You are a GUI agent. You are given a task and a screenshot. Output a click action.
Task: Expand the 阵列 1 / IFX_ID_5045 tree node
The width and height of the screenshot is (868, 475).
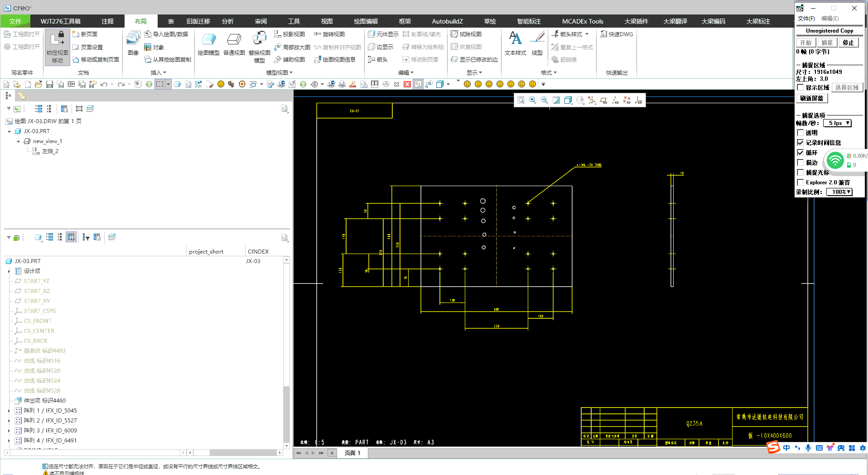coord(9,411)
